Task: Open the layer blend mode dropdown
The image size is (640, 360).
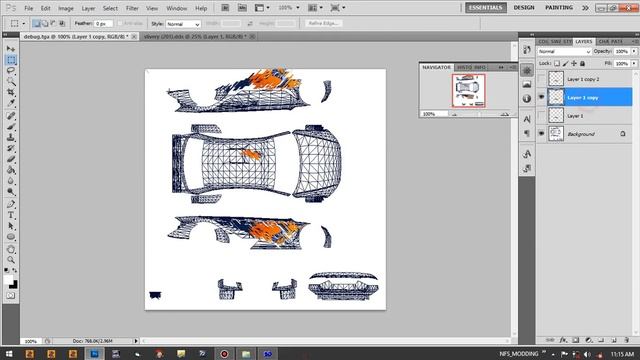Action: (x=564, y=51)
